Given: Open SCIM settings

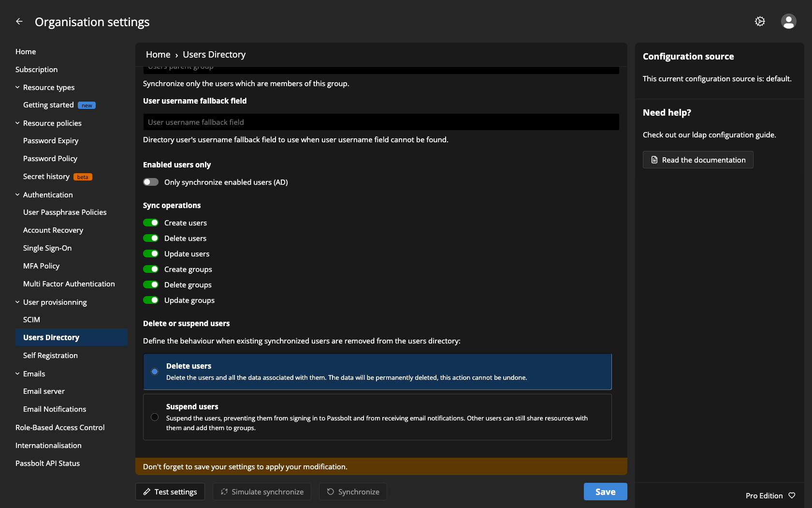Looking at the screenshot, I should click(31, 319).
